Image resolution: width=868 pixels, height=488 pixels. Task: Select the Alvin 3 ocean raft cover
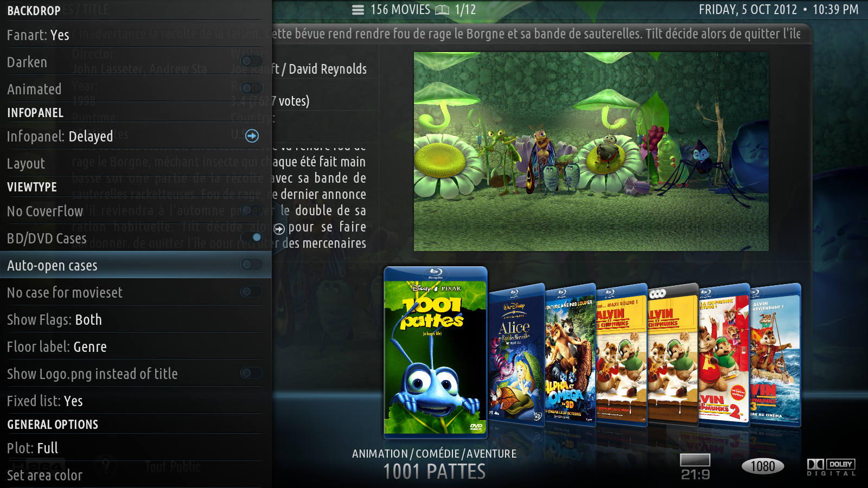coord(775,355)
